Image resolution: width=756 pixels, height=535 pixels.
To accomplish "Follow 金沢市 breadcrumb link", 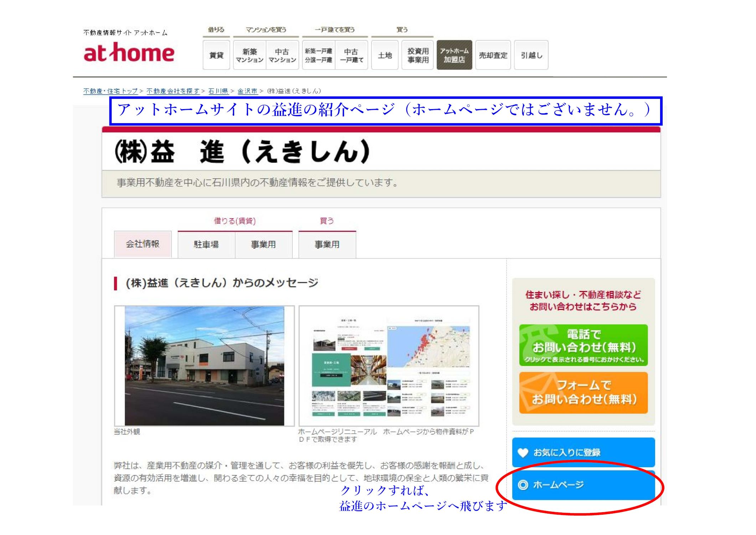I will (247, 91).
